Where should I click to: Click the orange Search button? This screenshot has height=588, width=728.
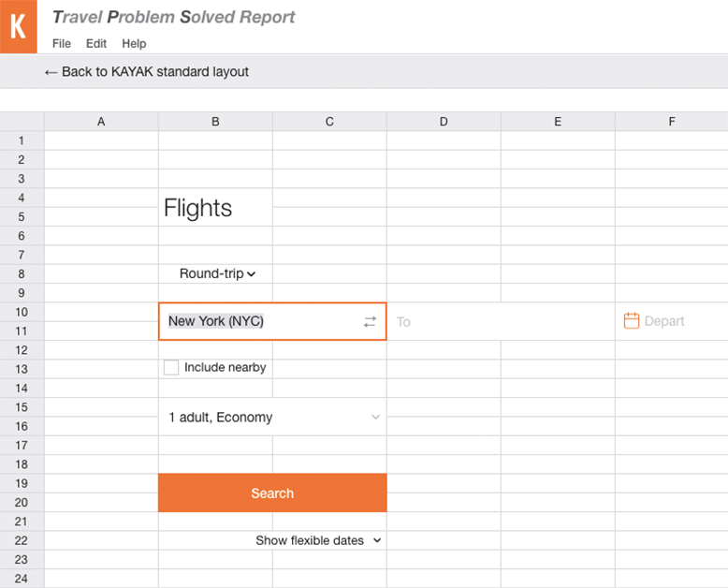coord(272,492)
